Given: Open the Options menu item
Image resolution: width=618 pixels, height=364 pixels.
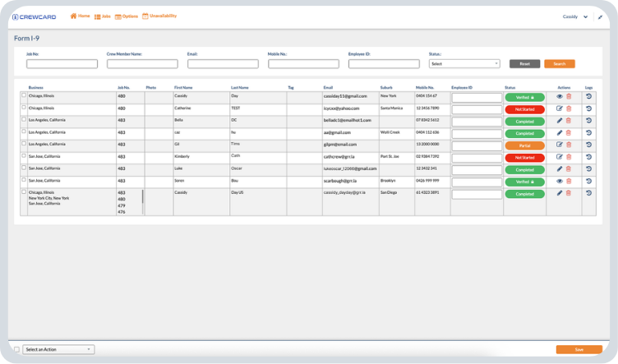Looking at the screenshot, I should click(127, 16).
